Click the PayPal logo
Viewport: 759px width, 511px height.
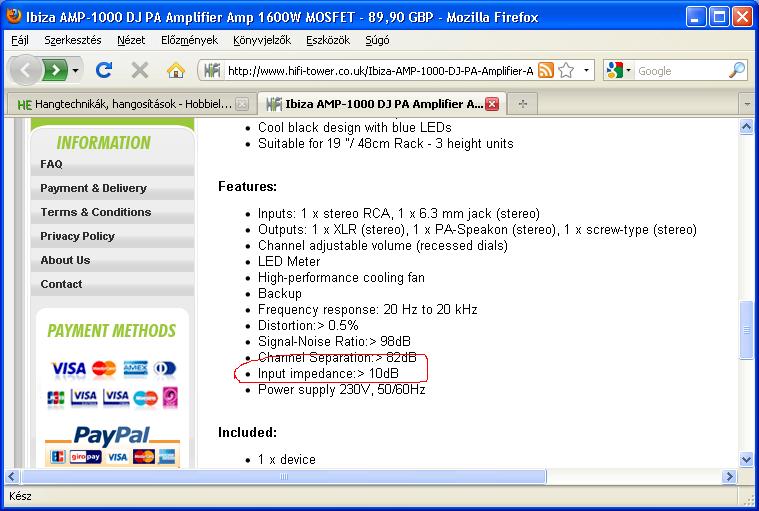(112, 436)
